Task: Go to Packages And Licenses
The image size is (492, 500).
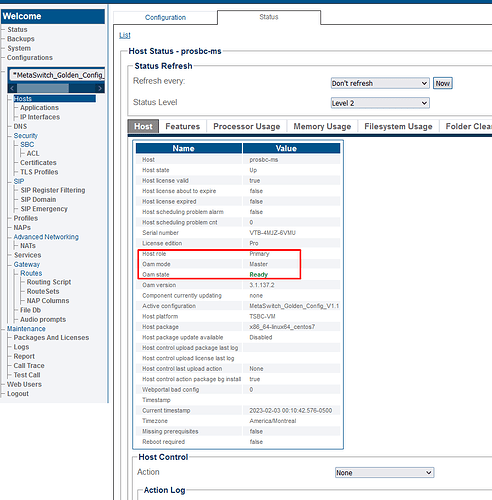Action: pyautogui.click(x=51, y=338)
